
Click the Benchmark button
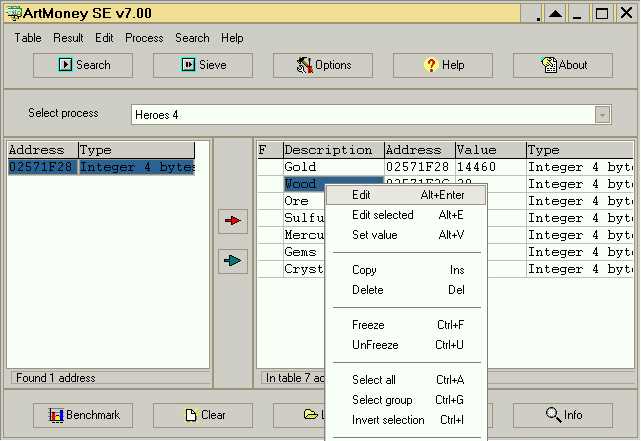pos(83,415)
